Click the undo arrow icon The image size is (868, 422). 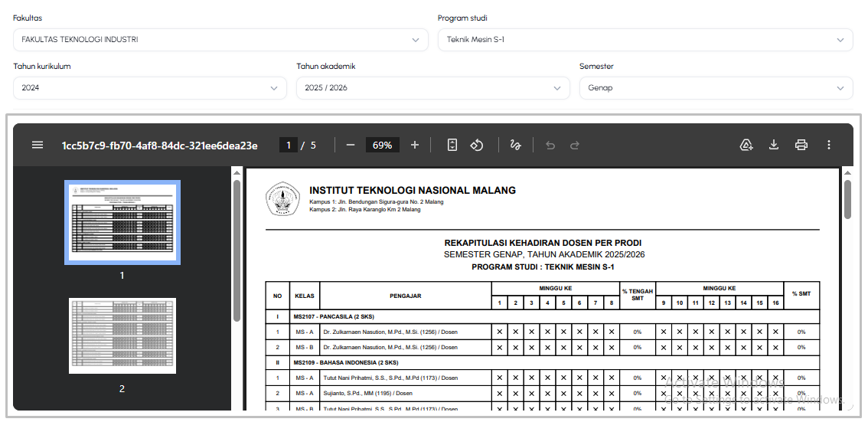tap(550, 145)
